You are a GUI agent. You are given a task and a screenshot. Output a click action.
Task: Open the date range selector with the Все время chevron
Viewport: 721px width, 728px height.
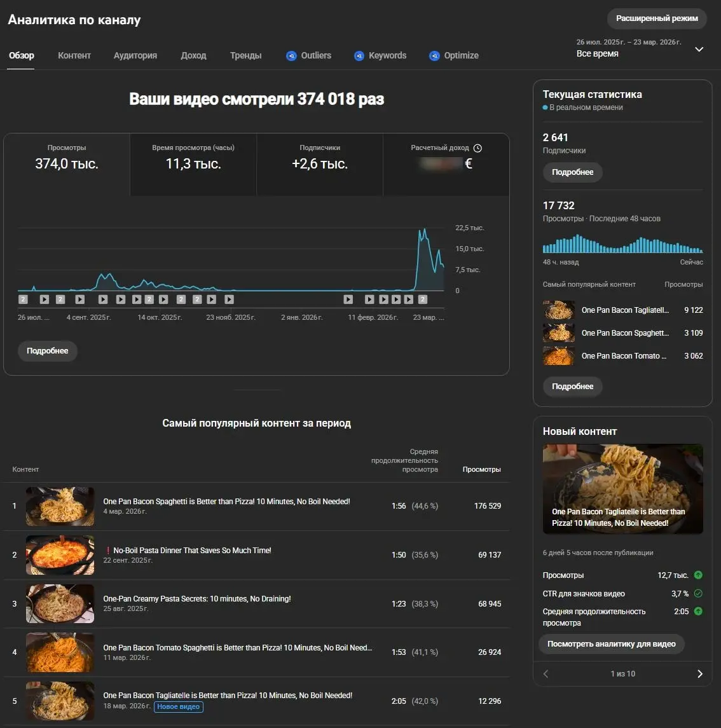click(x=698, y=49)
